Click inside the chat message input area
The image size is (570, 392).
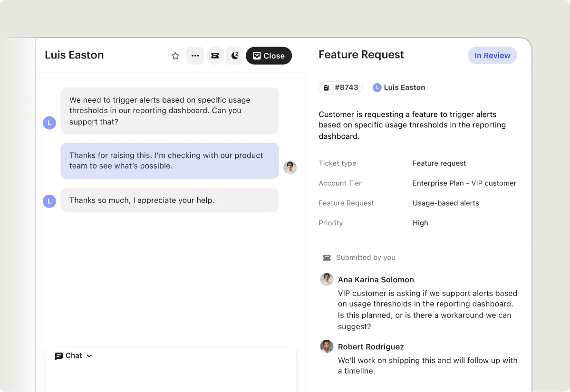171,375
